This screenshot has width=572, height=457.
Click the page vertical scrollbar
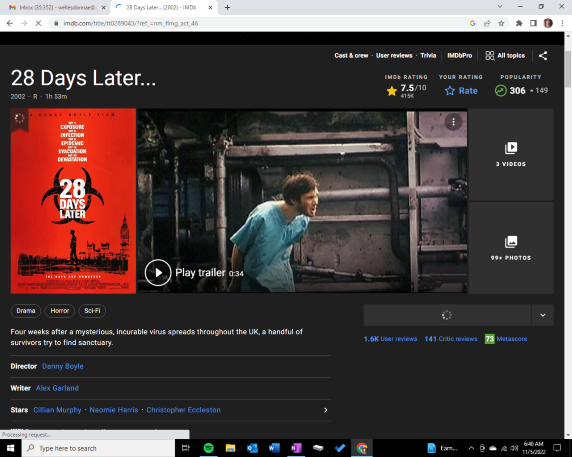tap(568, 69)
